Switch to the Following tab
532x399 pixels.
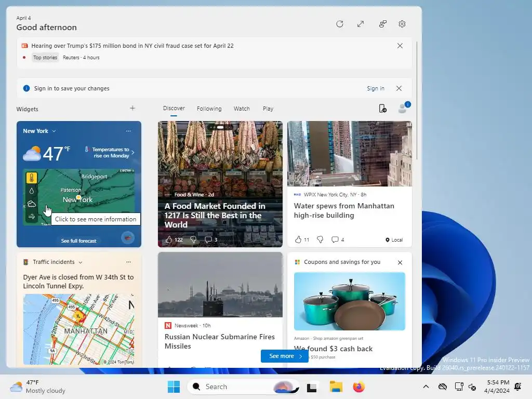209,109
